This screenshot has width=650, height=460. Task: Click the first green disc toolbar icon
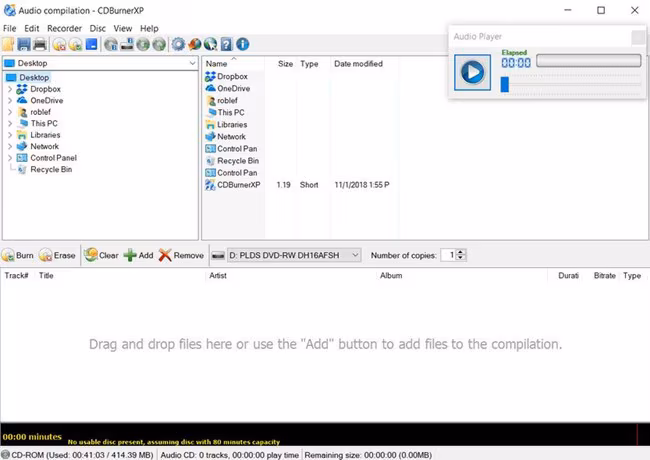click(143, 44)
